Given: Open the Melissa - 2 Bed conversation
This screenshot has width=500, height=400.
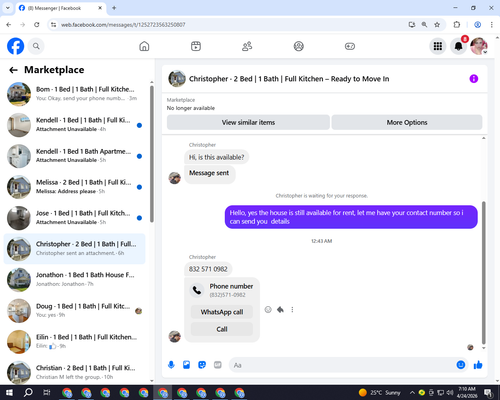Looking at the screenshot, I should pos(75,187).
